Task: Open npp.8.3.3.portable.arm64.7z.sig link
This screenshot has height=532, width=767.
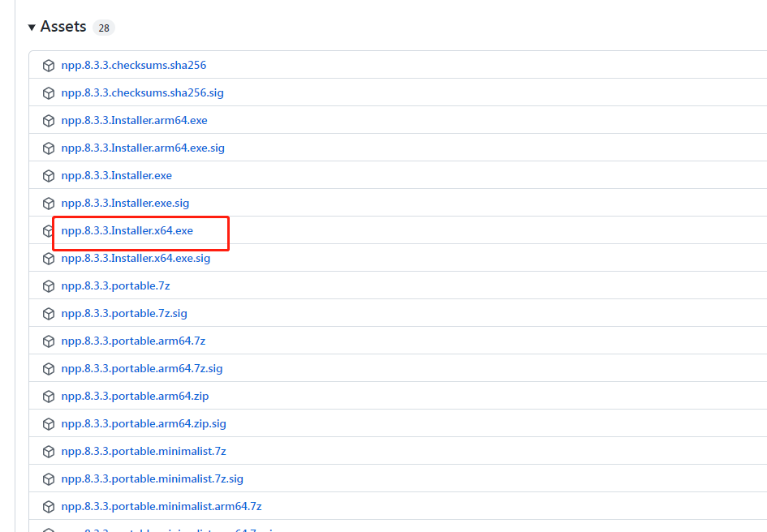Action: pyautogui.click(x=142, y=369)
